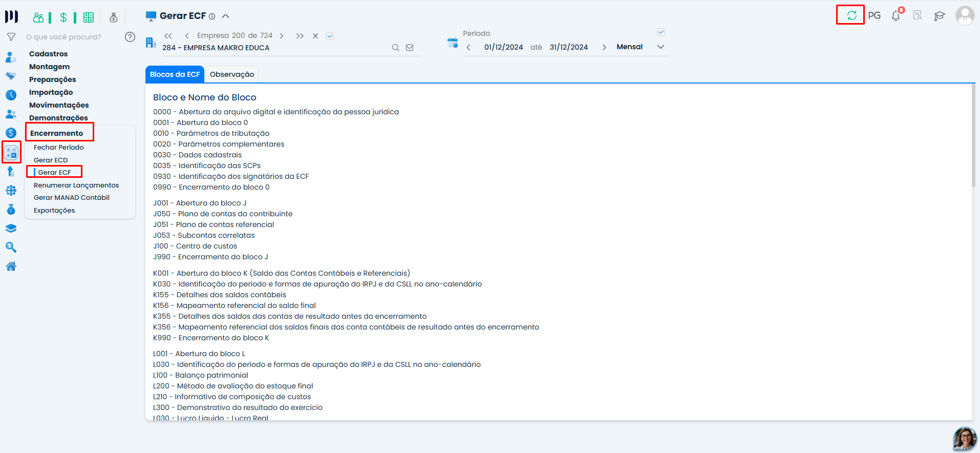Go to next period arrow
This screenshot has width=980, height=453.
coord(604,47)
